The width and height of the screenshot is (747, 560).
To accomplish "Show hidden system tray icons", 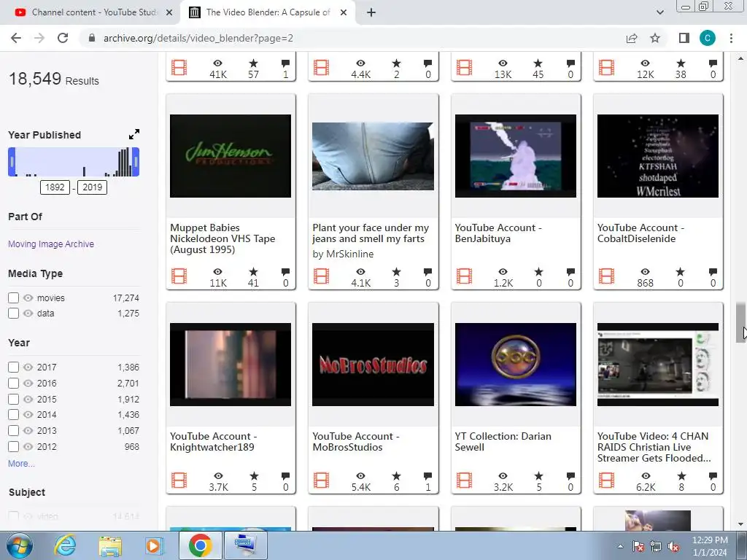I will tap(620, 546).
